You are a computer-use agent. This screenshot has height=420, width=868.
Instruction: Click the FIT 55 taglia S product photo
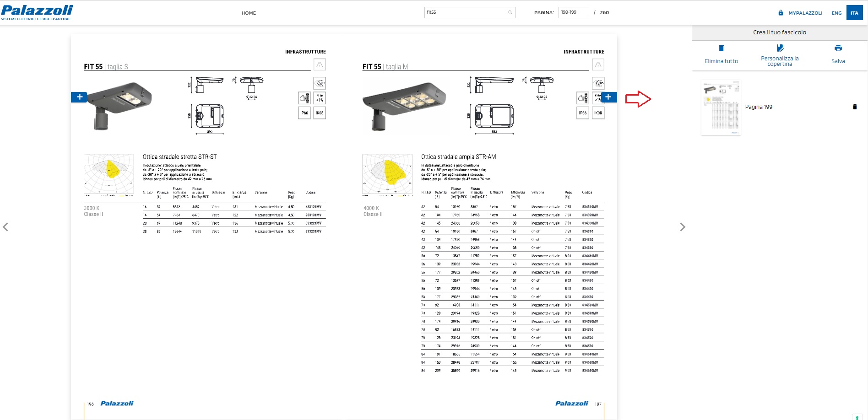[x=119, y=106]
